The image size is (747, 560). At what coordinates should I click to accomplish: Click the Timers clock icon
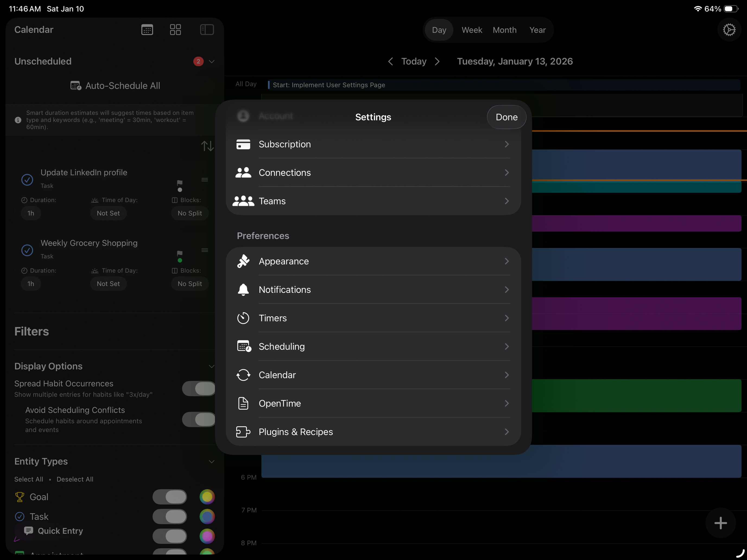coord(243,318)
